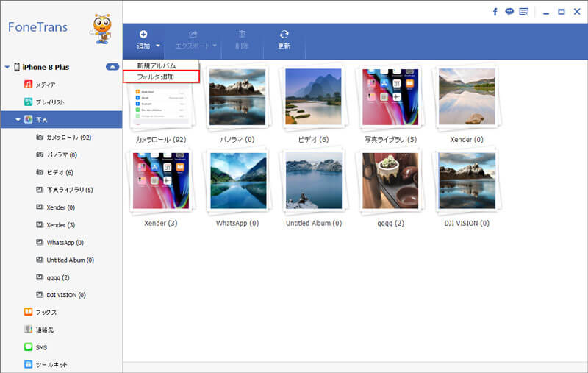Open the chat bubble feedback icon
Screen dimensions: 588x373
click(x=509, y=12)
